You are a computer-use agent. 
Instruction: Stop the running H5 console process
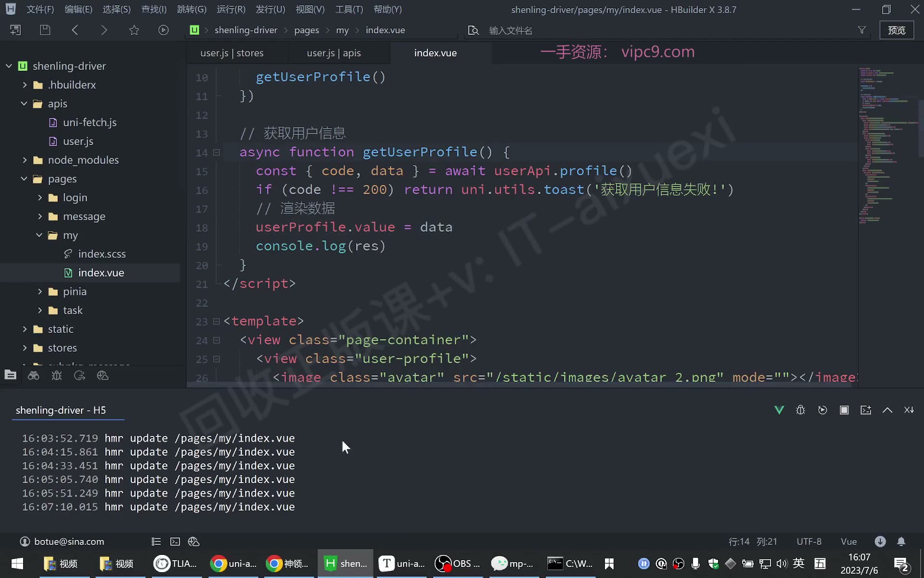[844, 410]
